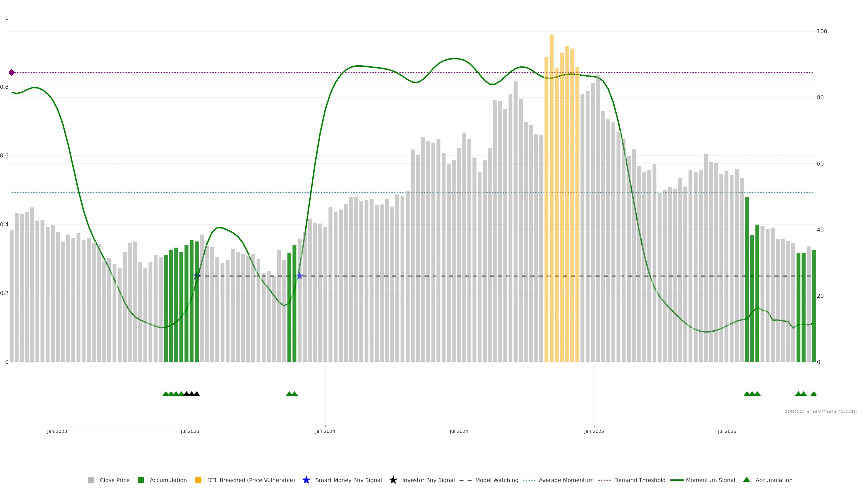This screenshot has height=488, width=868.
Task: Click the star marker near Jul 2023
Action: tap(197, 276)
